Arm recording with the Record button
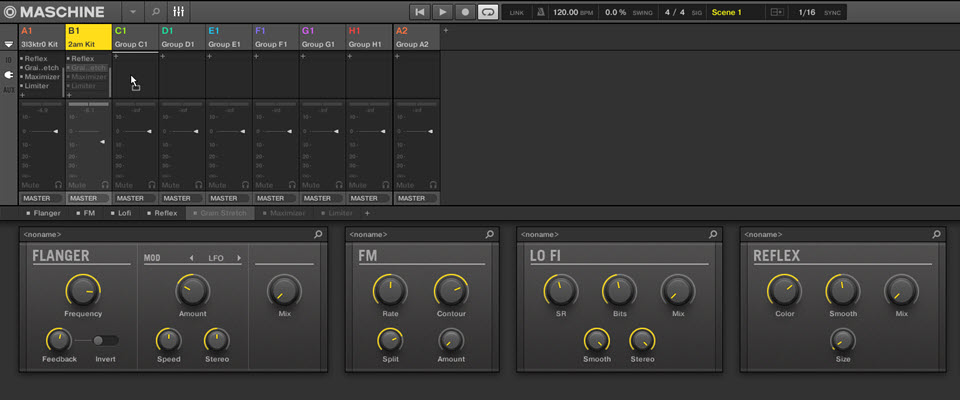This screenshot has width=960, height=400. (x=465, y=12)
